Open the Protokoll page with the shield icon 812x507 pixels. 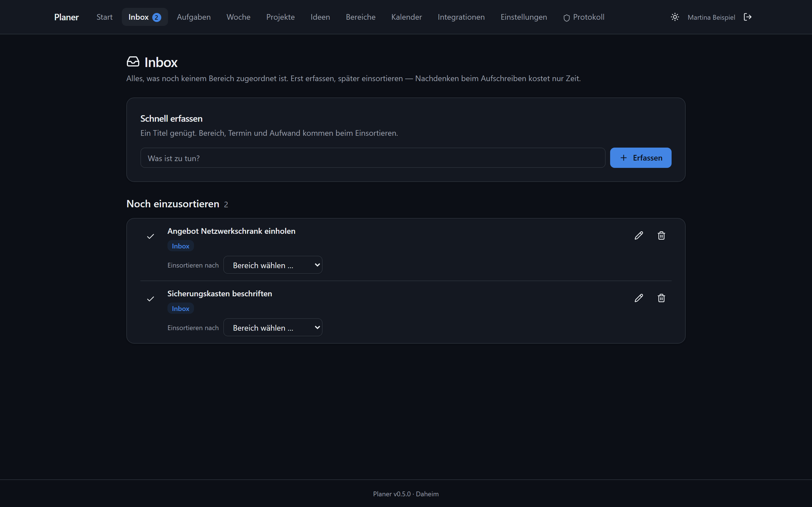click(584, 17)
